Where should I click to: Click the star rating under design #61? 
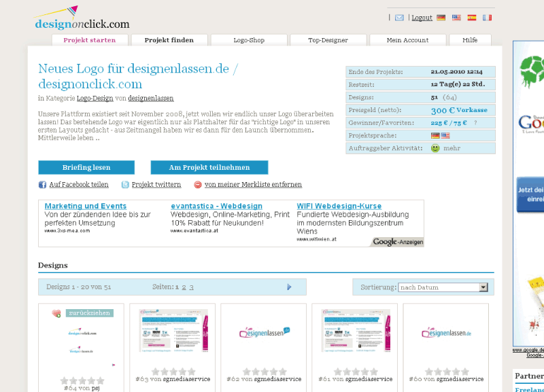click(x=356, y=372)
